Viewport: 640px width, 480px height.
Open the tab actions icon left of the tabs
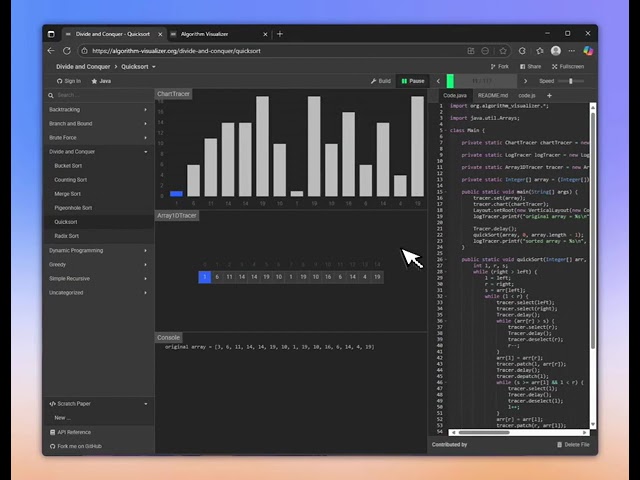pyautogui.click(x=51, y=34)
